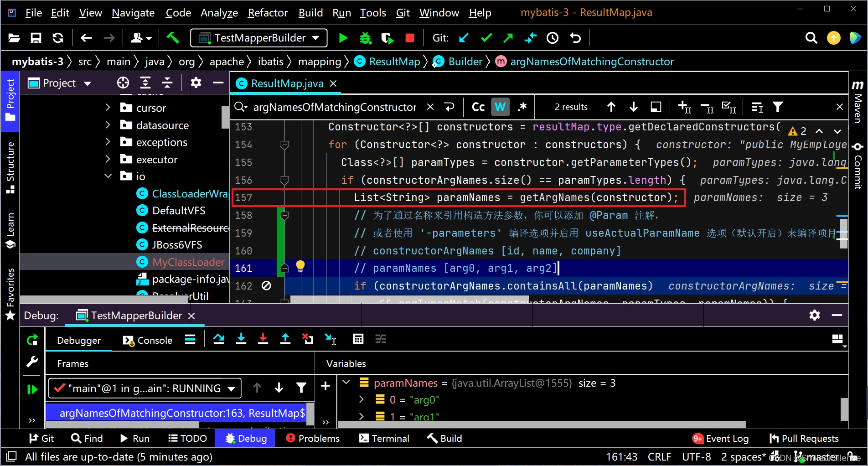Click the yellow intention lightbulb on line 161
Viewport: 868px width, 466px height.
click(300, 267)
